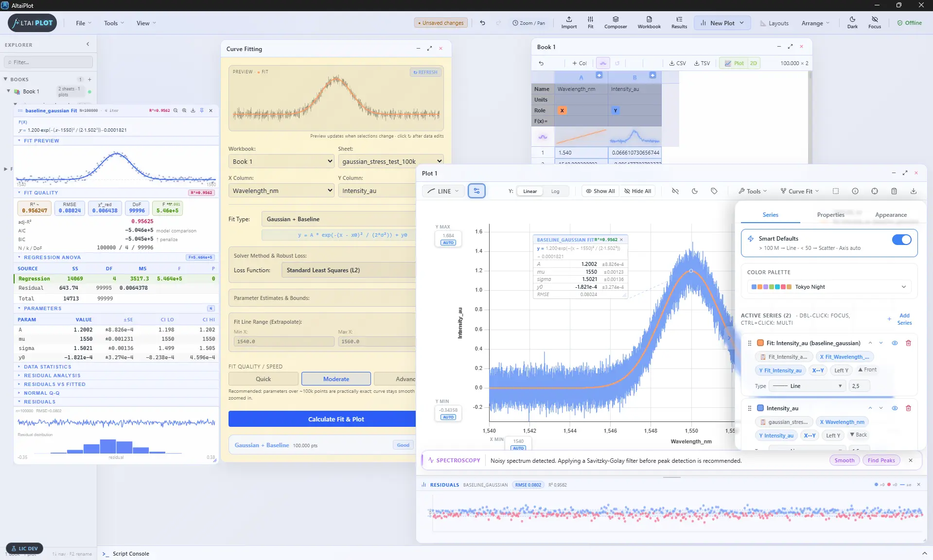Viewport: 933px width, 560px height.
Task: Zoom in on the baseline_gaussian Fit panel
Action: coord(184,110)
